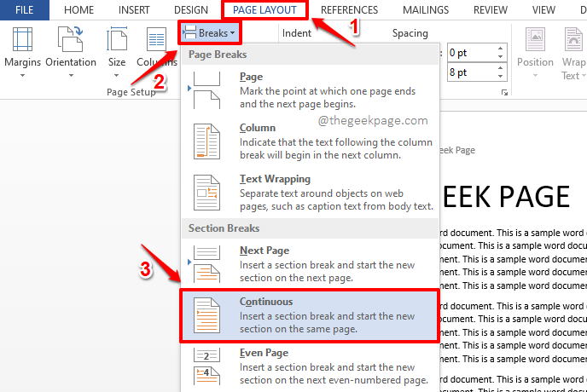Click the Column break icon

206,141
